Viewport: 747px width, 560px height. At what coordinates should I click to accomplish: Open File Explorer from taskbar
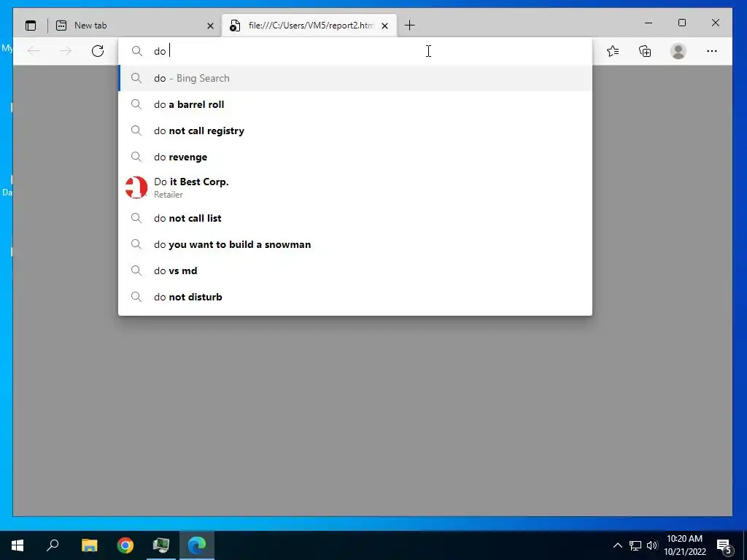point(89,545)
